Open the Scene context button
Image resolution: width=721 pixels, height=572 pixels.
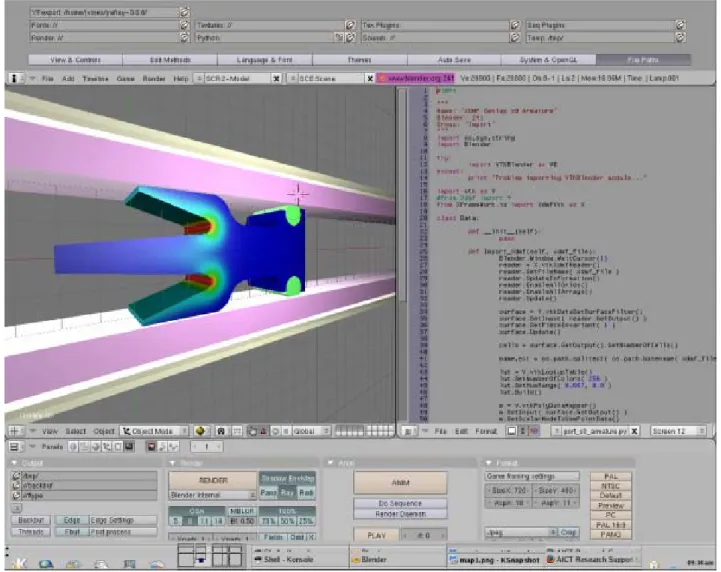129,446
